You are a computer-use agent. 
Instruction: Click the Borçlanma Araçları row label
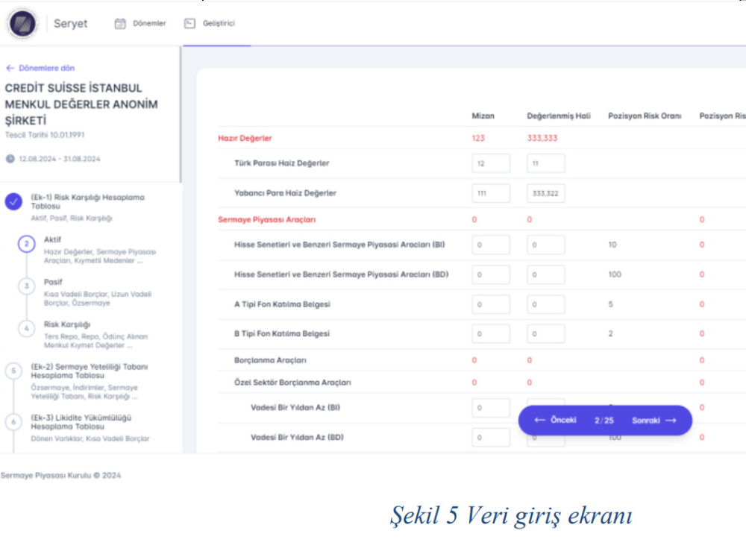270,360
